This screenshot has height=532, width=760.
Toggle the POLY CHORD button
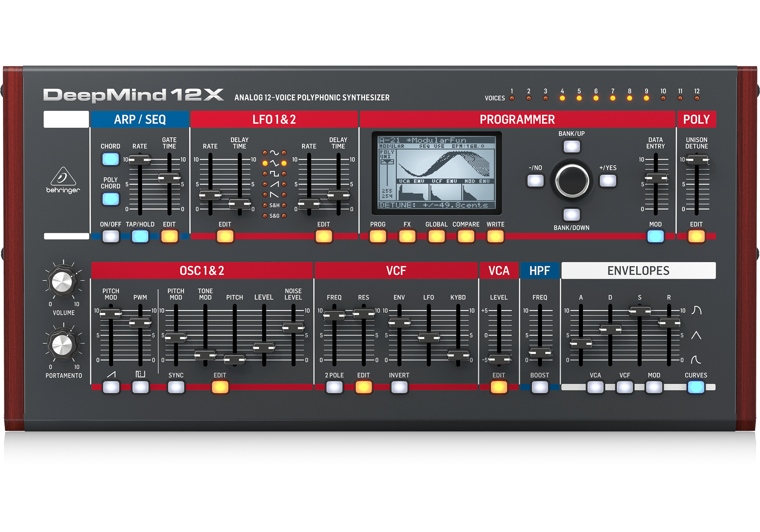[111, 199]
